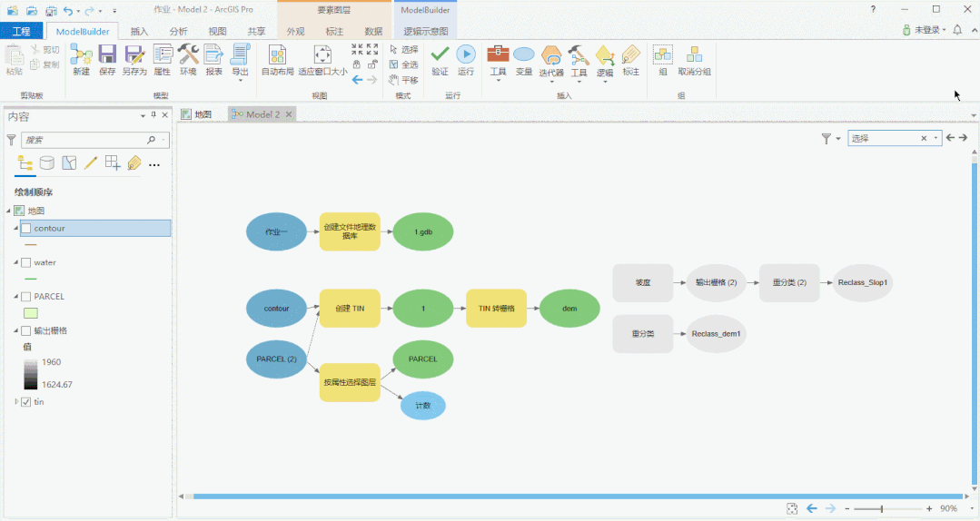The image size is (980, 521).
Task: Close the Model 2 view tab
Action: pyautogui.click(x=289, y=114)
